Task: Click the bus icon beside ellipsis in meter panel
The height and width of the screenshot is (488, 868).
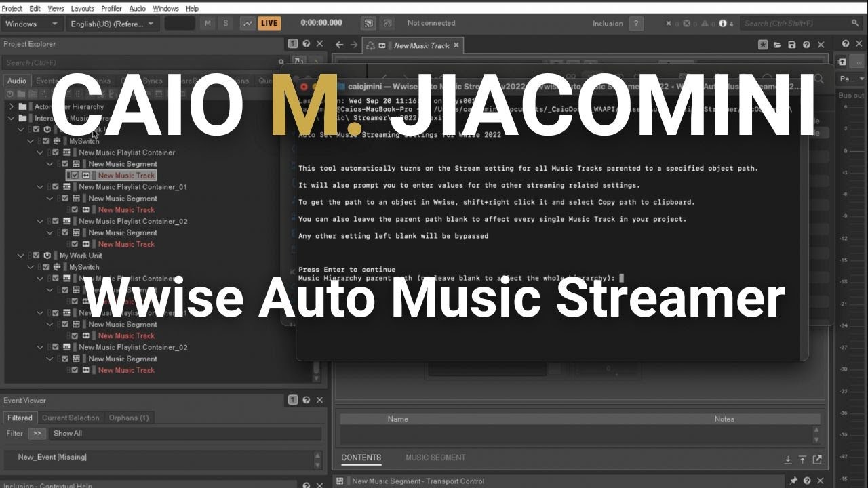Action: tap(842, 62)
